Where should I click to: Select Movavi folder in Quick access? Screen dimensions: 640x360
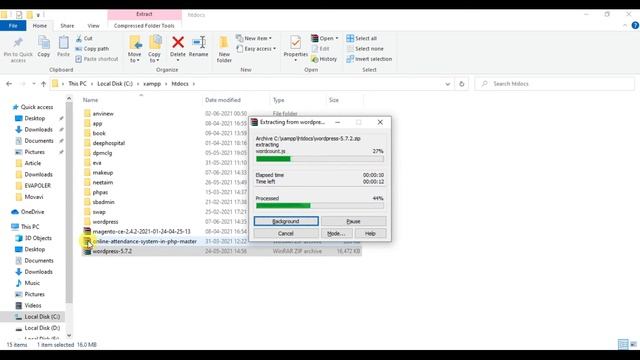tap(33, 197)
